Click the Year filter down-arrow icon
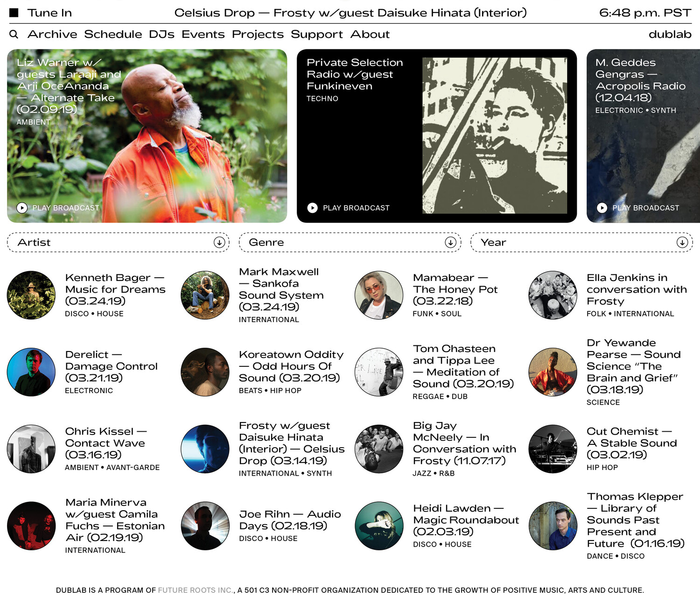700x604 pixels. point(682,242)
